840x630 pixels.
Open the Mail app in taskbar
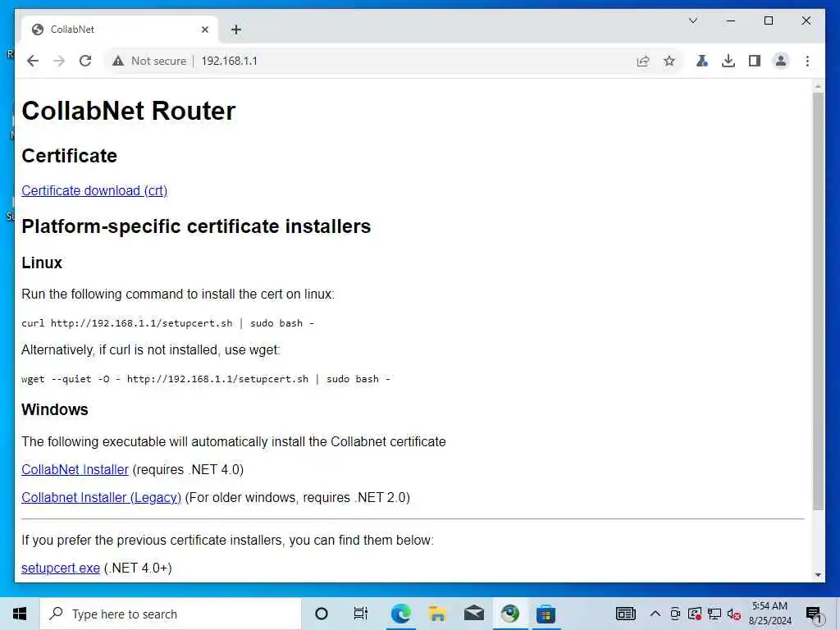[473, 614]
